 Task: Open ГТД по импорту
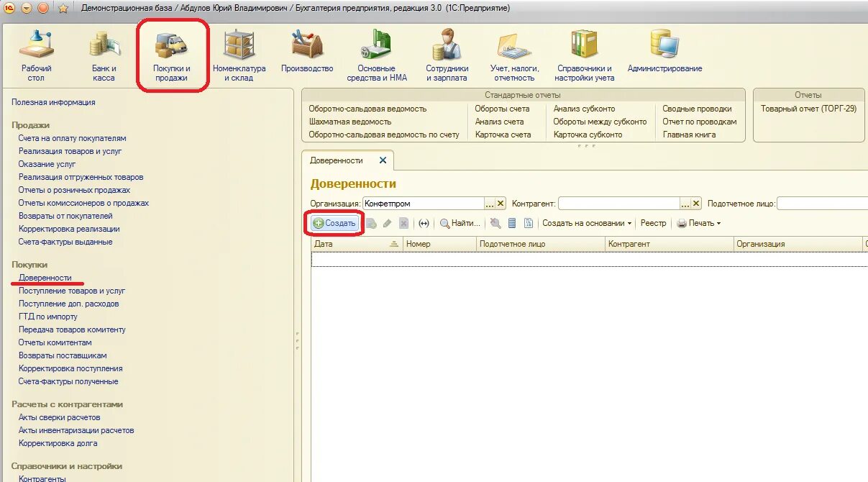tap(48, 317)
